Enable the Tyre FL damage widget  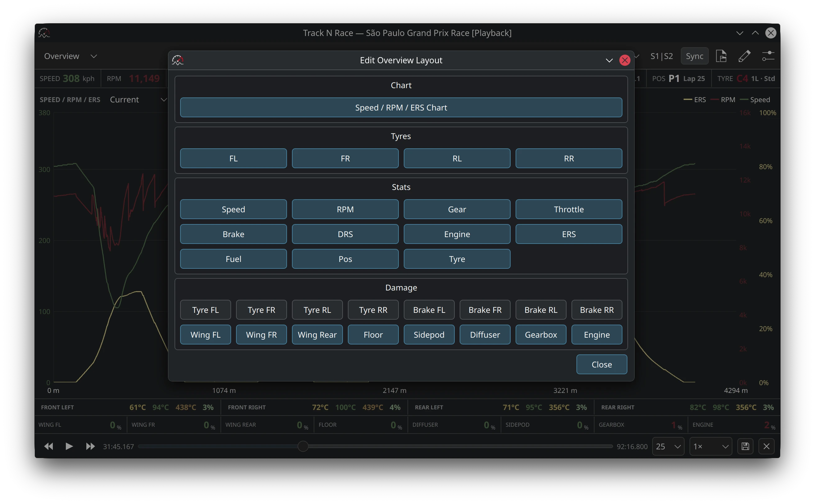pos(205,310)
